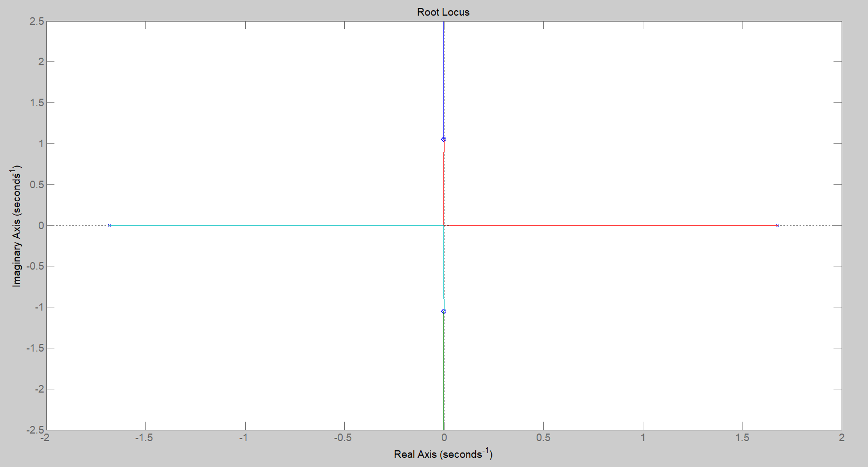Click the cyan locus branch on the real axis
The height and width of the screenshot is (467, 868).
coord(276,225)
